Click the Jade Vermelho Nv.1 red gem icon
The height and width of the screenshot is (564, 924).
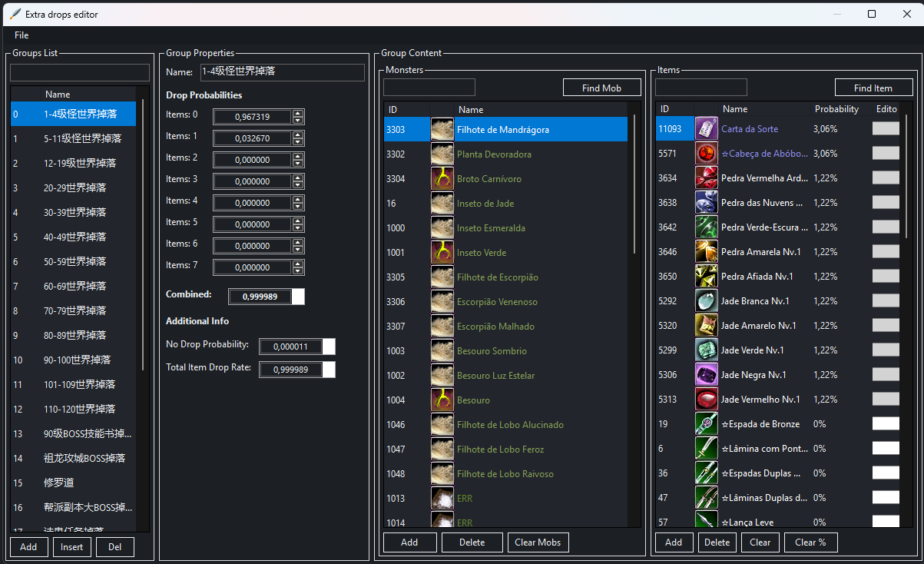[x=706, y=399]
